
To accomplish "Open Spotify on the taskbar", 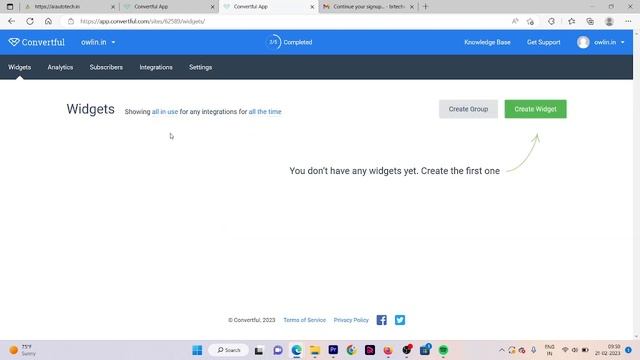I will point(443,350).
